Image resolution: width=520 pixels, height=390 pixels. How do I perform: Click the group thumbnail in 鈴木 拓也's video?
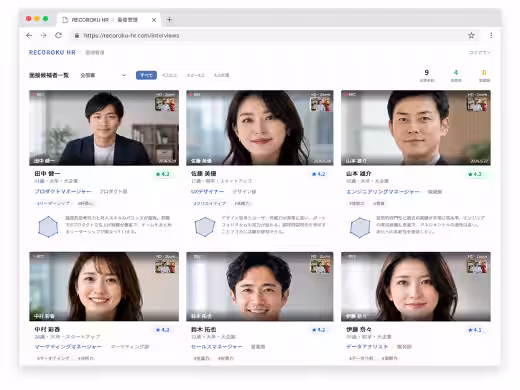click(321, 267)
